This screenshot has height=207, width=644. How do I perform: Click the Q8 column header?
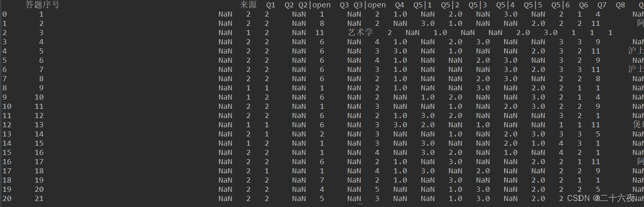(621, 5)
